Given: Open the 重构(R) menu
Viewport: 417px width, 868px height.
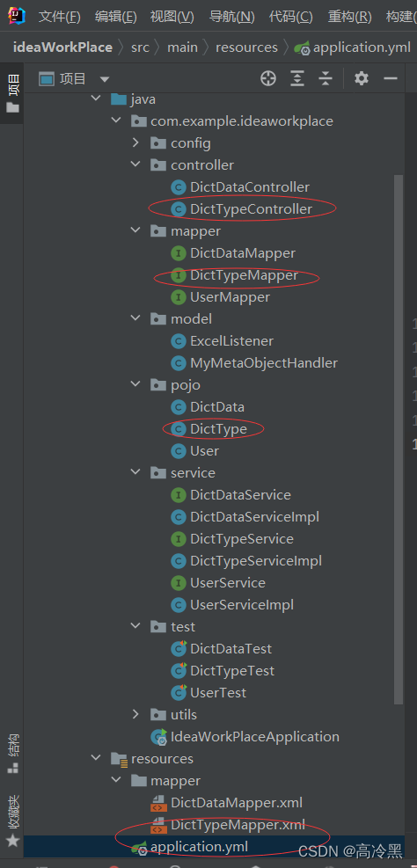Looking at the screenshot, I should (x=349, y=16).
